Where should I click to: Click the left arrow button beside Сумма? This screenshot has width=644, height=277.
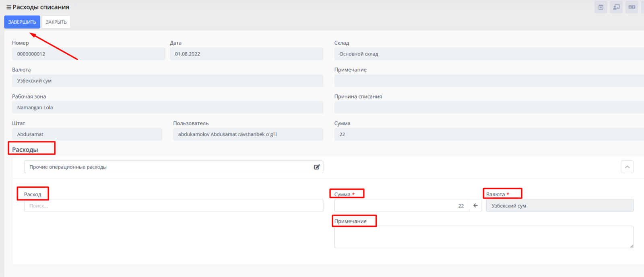475,205
